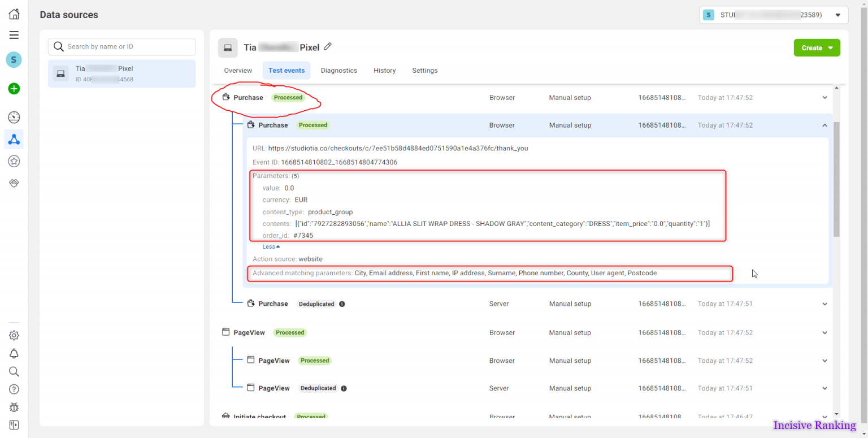Toggle the sidebar panel icon at bottom
Image resolution: width=868 pixels, height=438 pixels.
(14, 424)
